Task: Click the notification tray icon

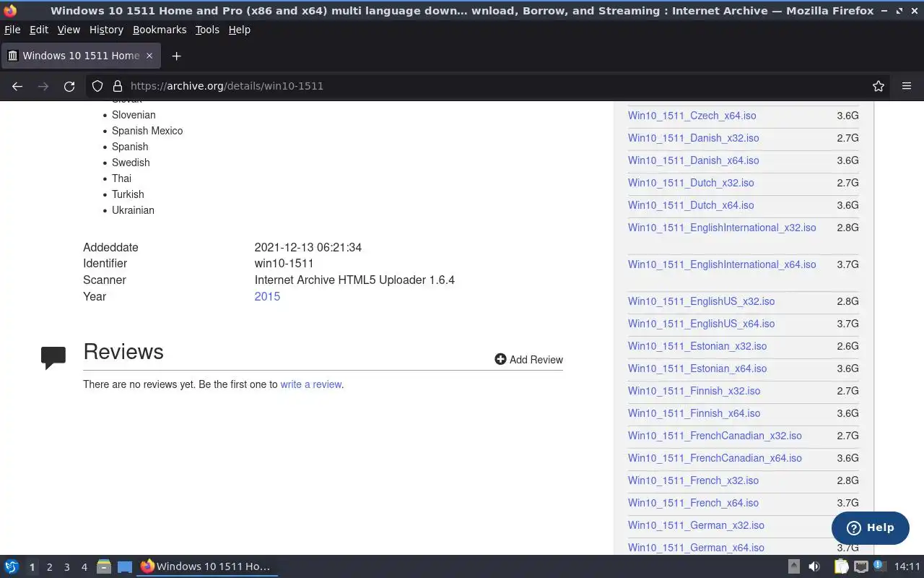Action: (x=879, y=566)
